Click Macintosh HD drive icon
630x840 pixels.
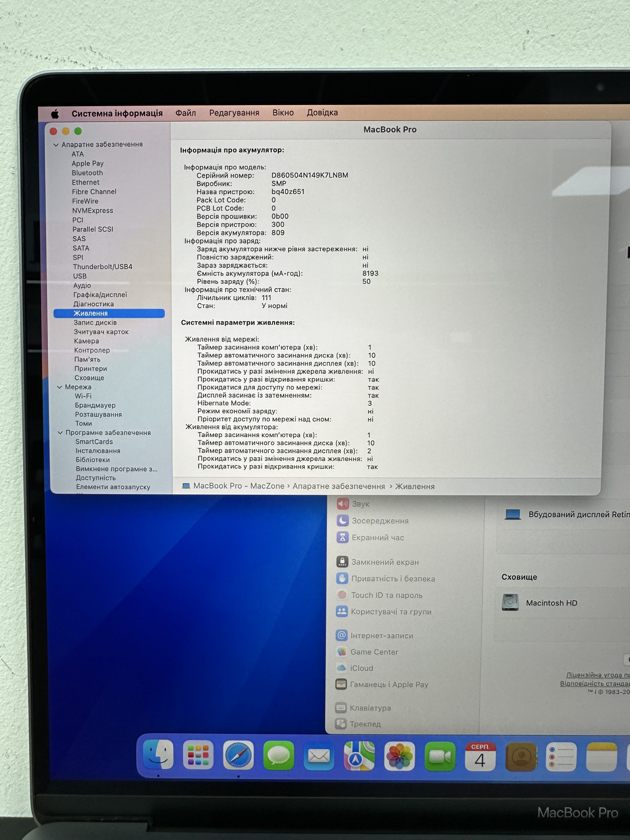point(510,602)
